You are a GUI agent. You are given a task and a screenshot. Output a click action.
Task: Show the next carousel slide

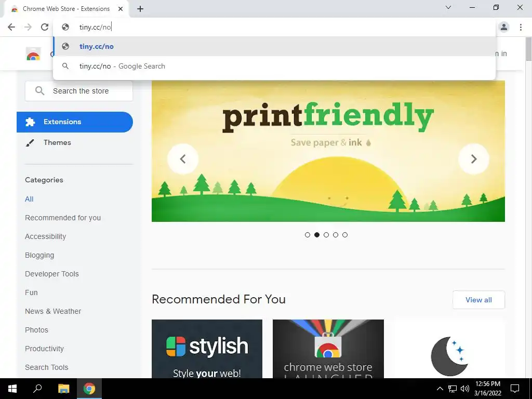[474, 159]
